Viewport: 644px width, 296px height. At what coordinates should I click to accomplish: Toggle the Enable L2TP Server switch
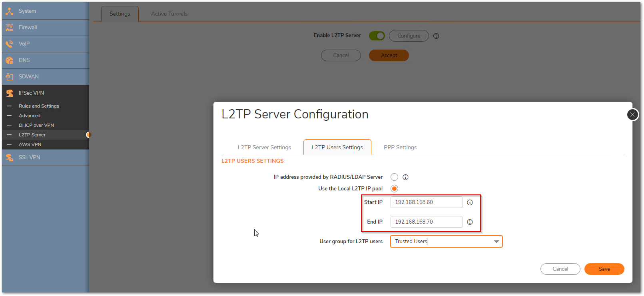[377, 36]
